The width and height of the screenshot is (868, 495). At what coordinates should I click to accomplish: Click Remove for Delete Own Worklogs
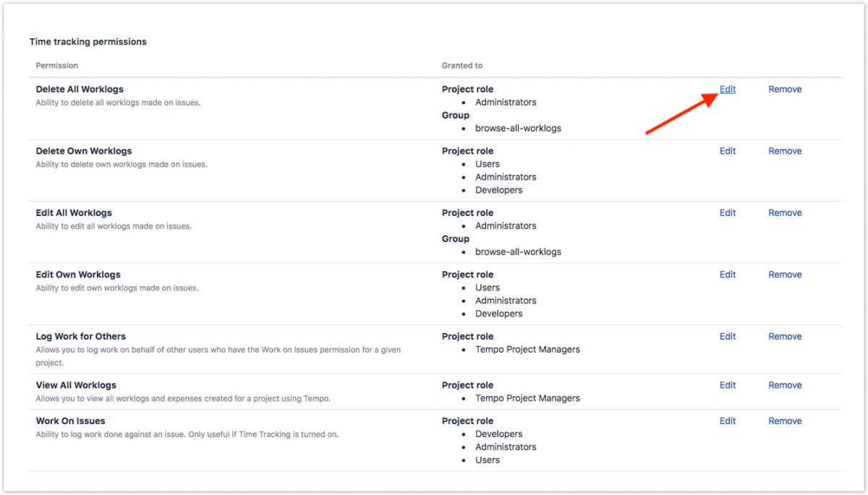tap(785, 151)
